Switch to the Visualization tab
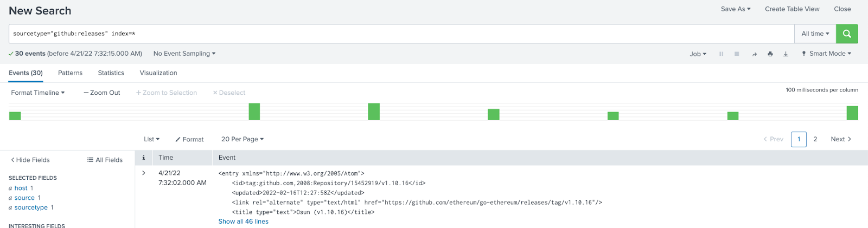 [158, 73]
